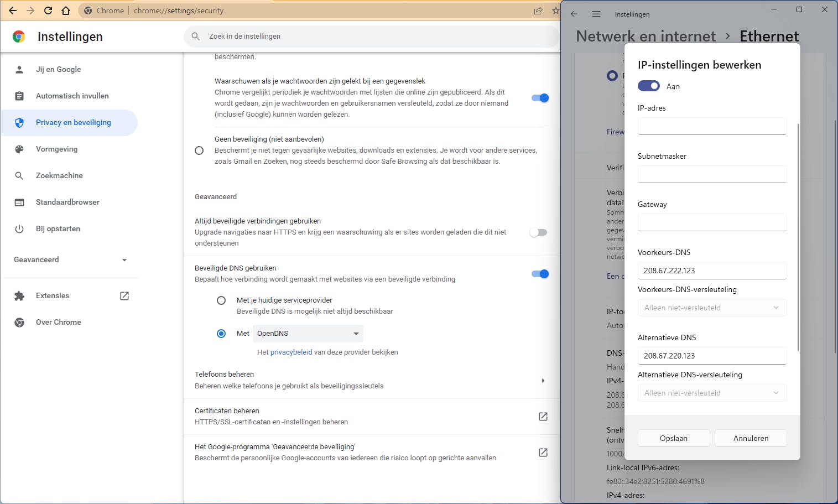Click the Chrome icon for Over Chrome
Viewport: 838px width, 504px height.
(19, 323)
